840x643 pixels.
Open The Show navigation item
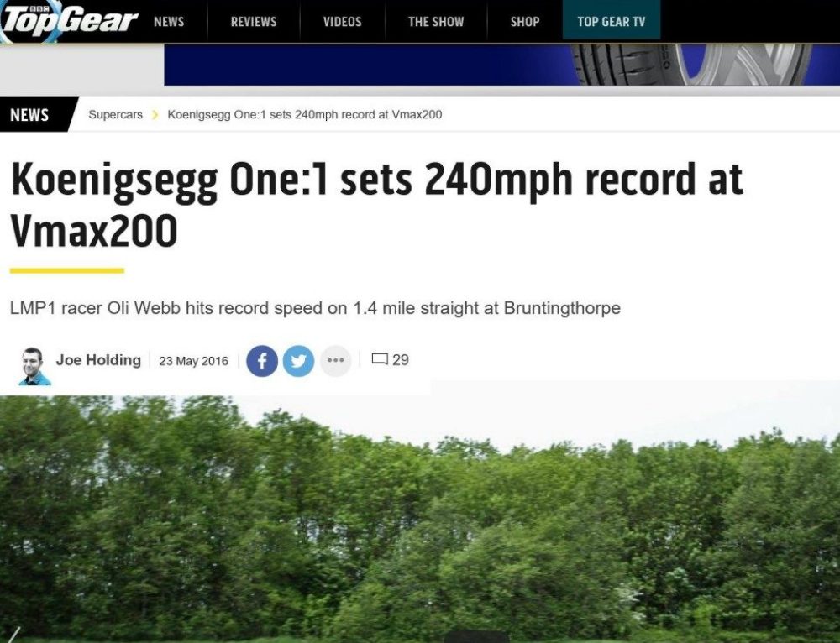pos(436,22)
